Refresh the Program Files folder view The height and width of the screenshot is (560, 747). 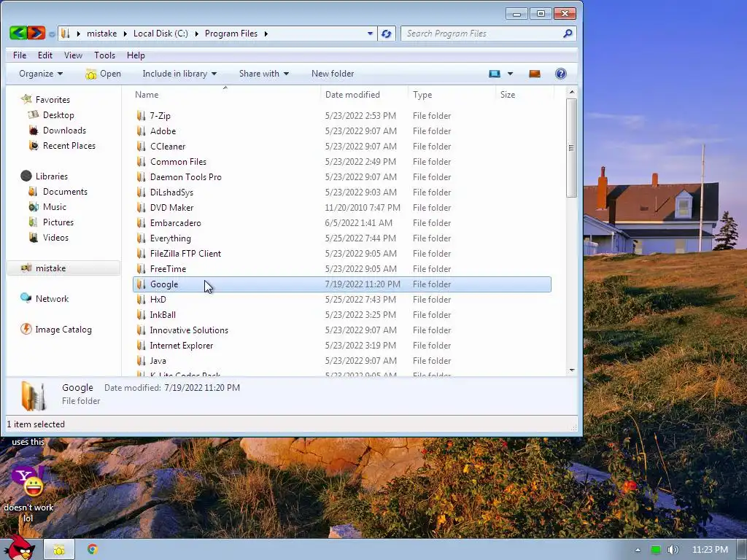[x=387, y=34]
